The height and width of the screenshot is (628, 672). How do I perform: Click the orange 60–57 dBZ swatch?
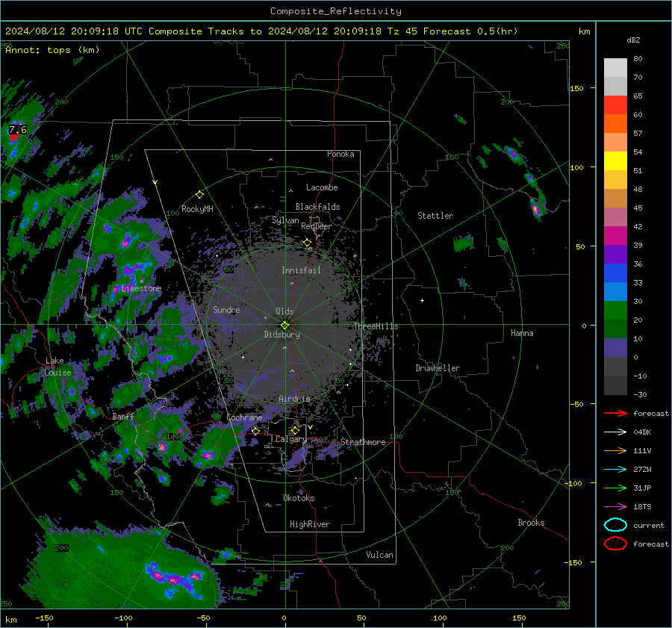point(615,123)
